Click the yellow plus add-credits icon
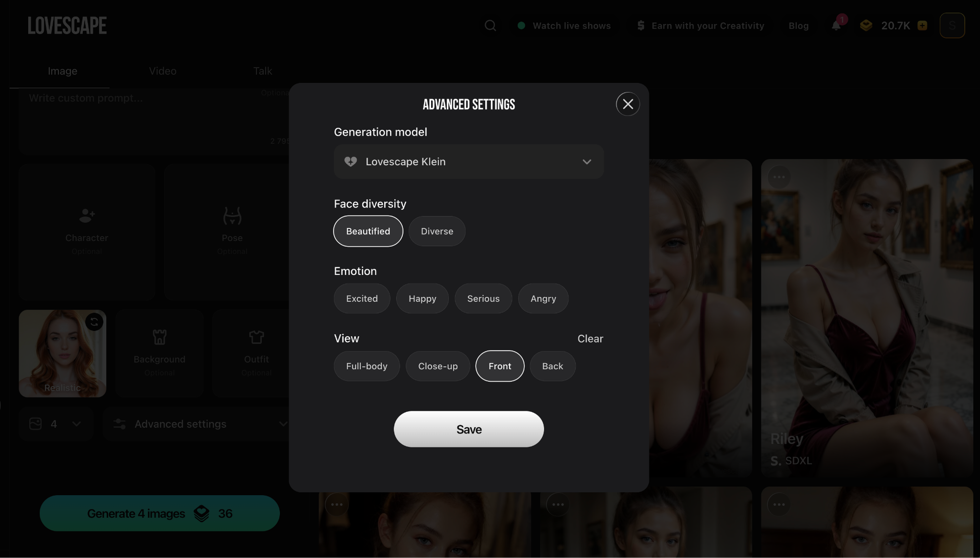 (x=922, y=25)
